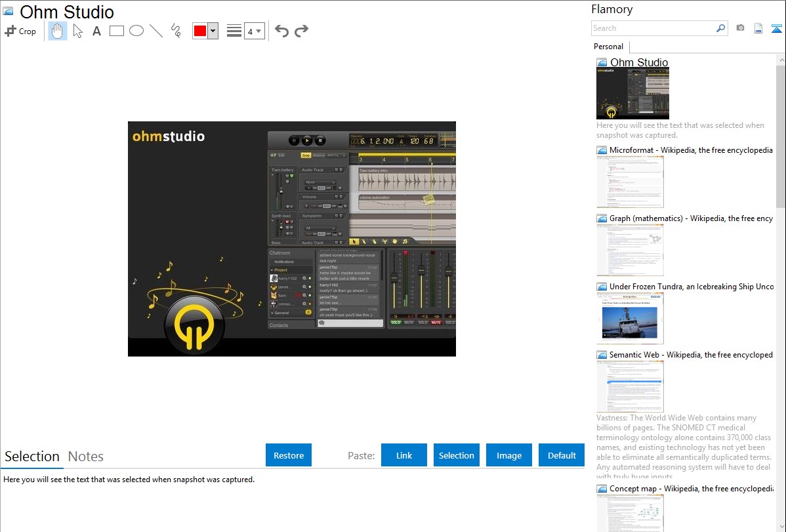
Task: Click the camera snapshot capture icon
Action: (740, 28)
